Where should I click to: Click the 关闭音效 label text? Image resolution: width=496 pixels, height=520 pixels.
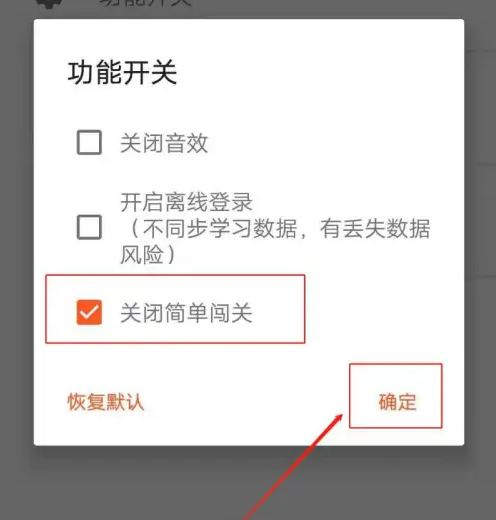(x=164, y=143)
